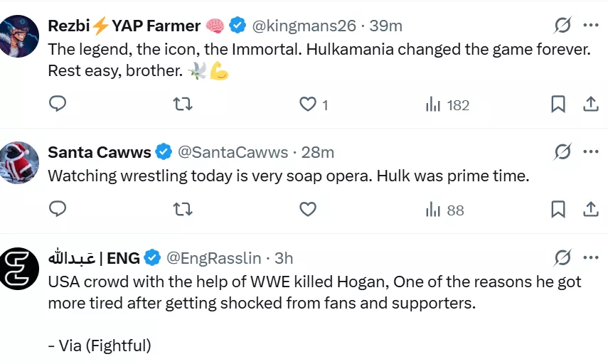Open Rezbi YAP Farmer avatar
This screenshot has width=608, height=364.
point(19,36)
